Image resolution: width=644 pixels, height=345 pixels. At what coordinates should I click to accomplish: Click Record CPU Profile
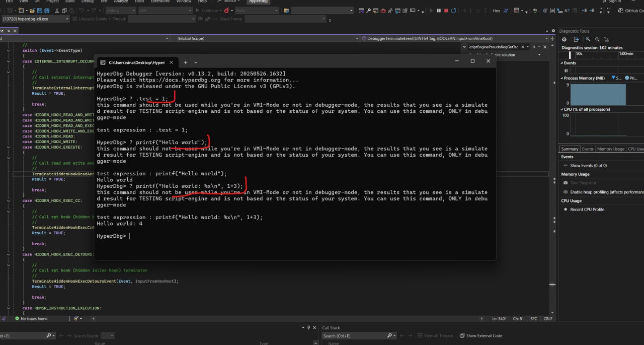pos(584,210)
